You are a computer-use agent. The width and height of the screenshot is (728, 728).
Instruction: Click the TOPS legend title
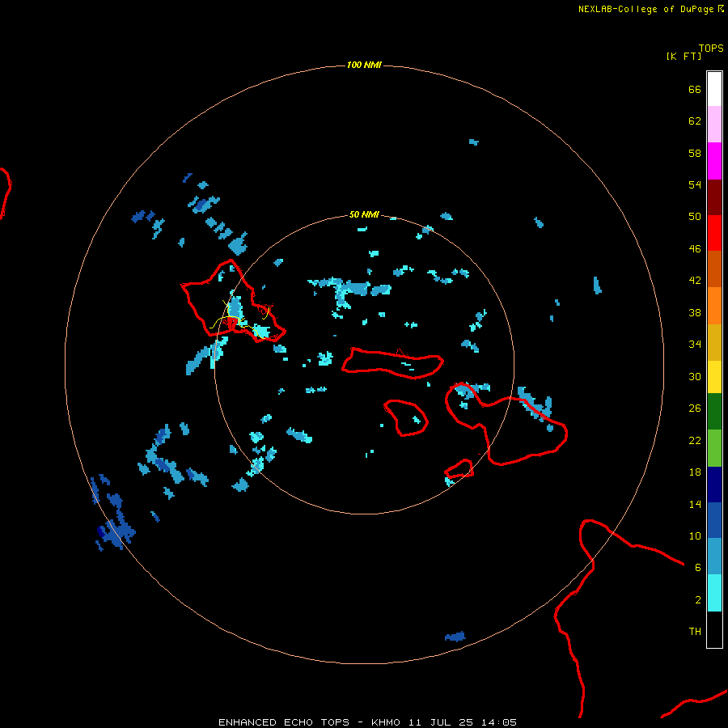(x=711, y=49)
